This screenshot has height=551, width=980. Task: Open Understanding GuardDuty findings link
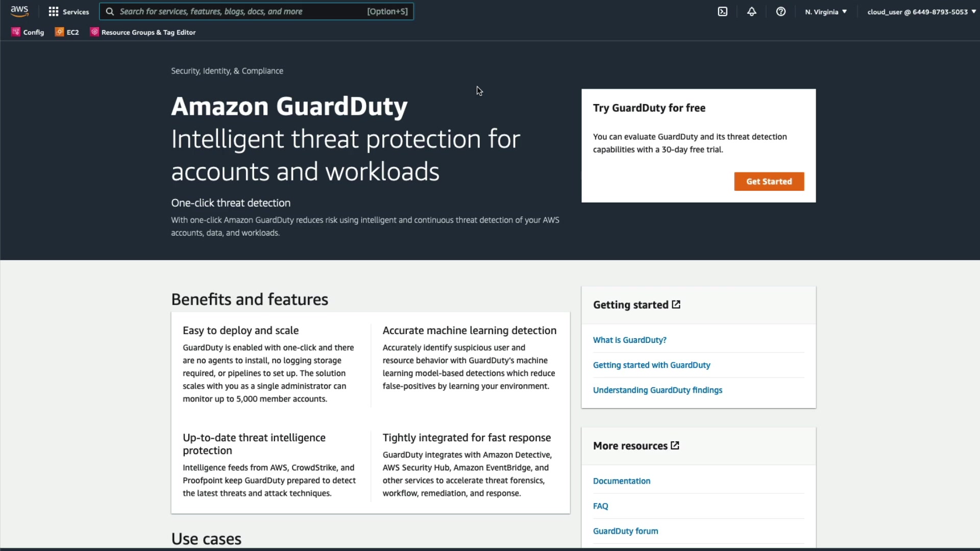657,390
